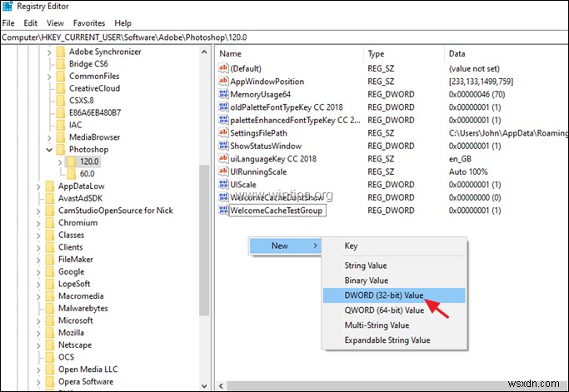Click the Name column header
The width and height of the screenshot is (569, 392).
click(290, 53)
